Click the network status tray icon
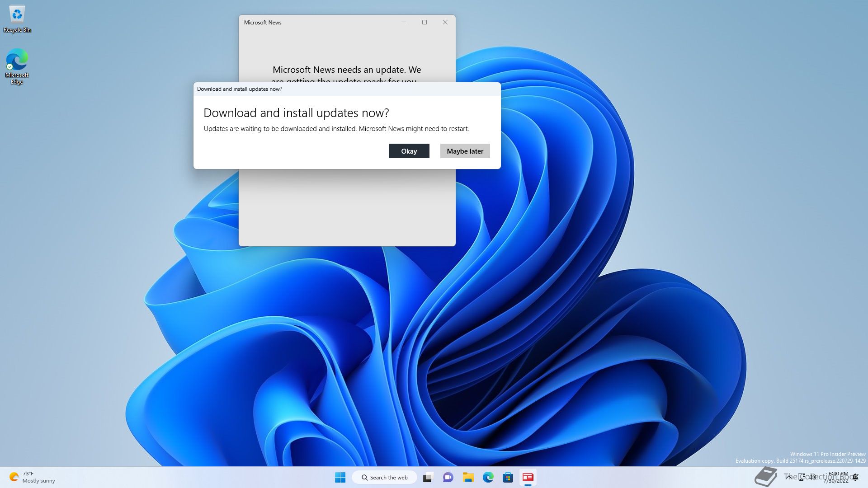868x488 pixels. pyautogui.click(x=802, y=477)
